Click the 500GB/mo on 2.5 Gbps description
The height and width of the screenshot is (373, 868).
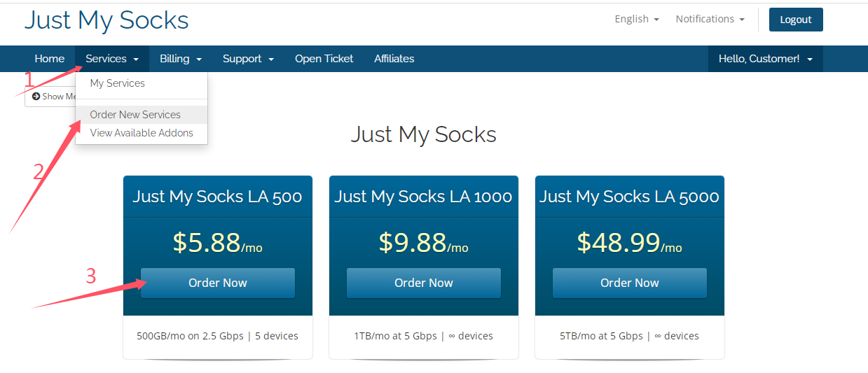point(218,336)
